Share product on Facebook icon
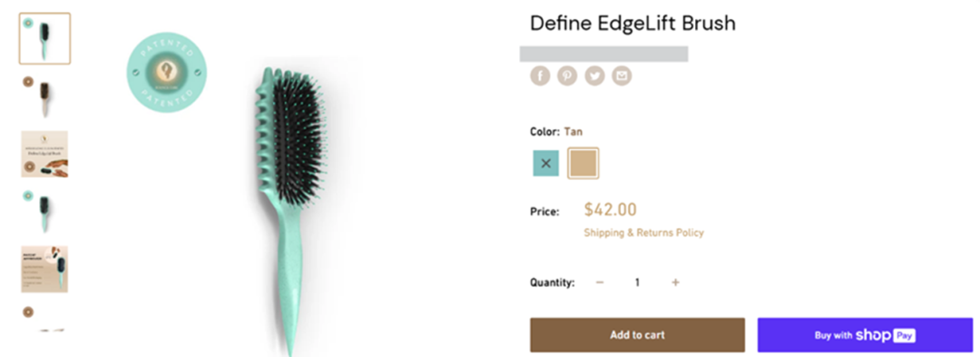This screenshot has width=980, height=357. [540, 76]
